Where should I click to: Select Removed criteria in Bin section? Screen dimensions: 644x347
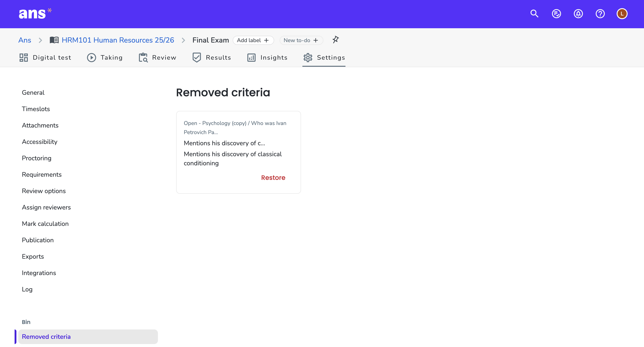click(88, 337)
